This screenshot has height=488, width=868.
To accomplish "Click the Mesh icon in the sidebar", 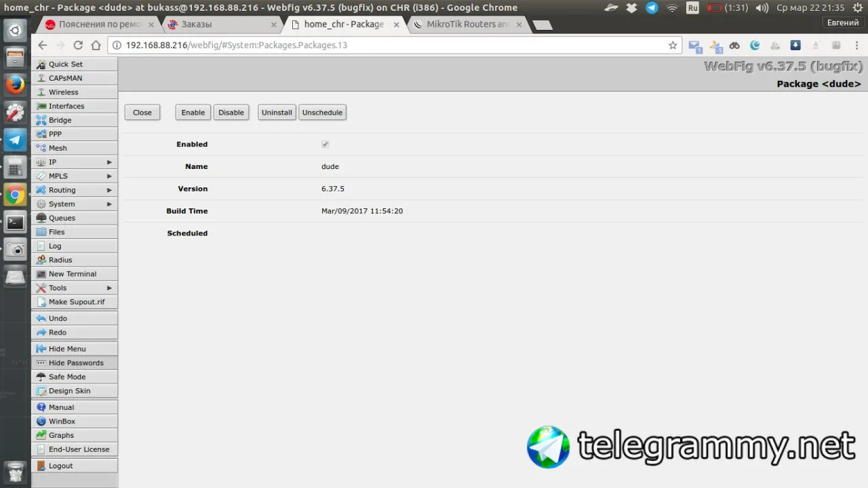I will point(41,148).
